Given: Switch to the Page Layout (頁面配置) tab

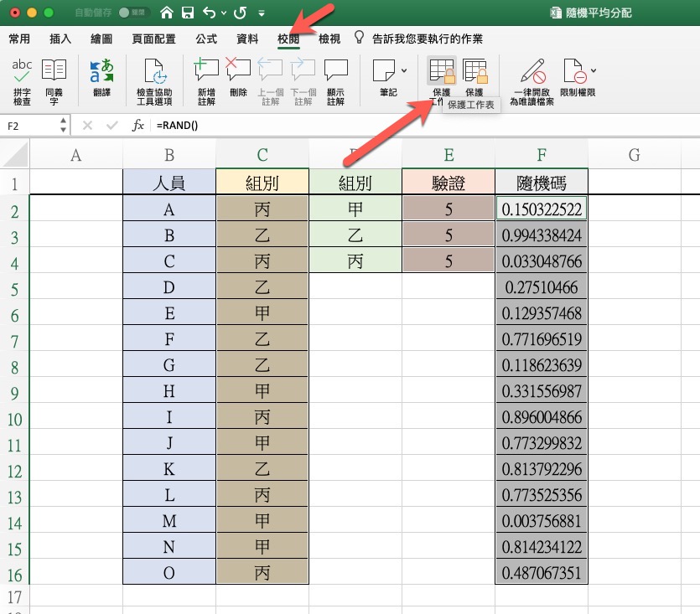Looking at the screenshot, I should click(153, 39).
